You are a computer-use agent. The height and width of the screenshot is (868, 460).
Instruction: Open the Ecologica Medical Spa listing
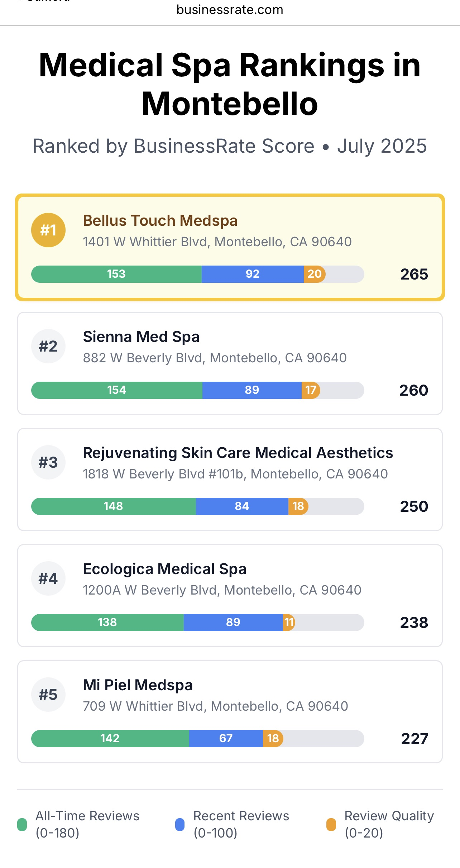click(x=165, y=569)
